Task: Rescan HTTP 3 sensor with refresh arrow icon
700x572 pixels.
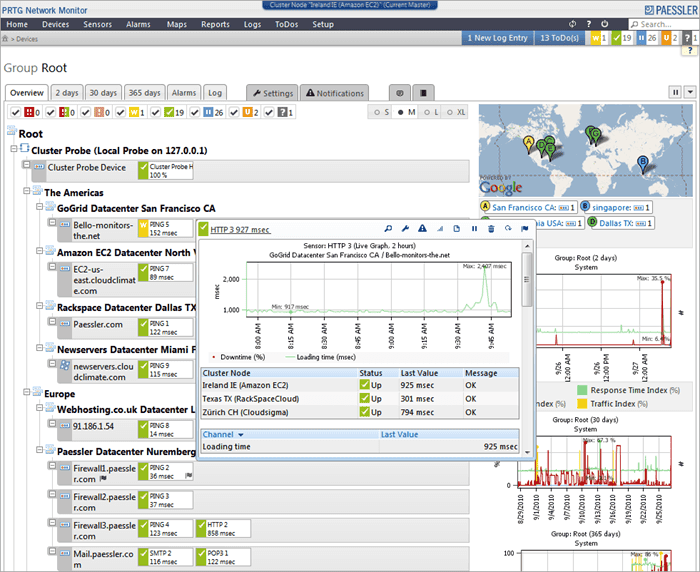Action: (x=508, y=229)
